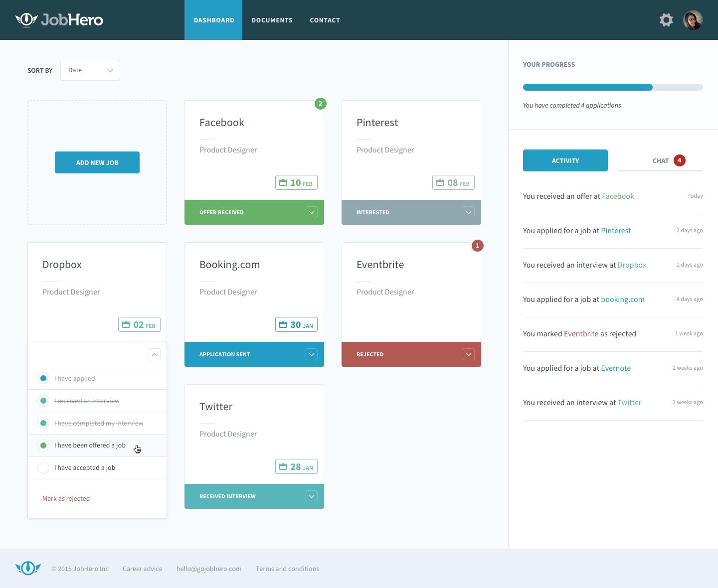The width and height of the screenshot is (718, 588).
Task: Click the Add New Job button
Action: point(97,162)
